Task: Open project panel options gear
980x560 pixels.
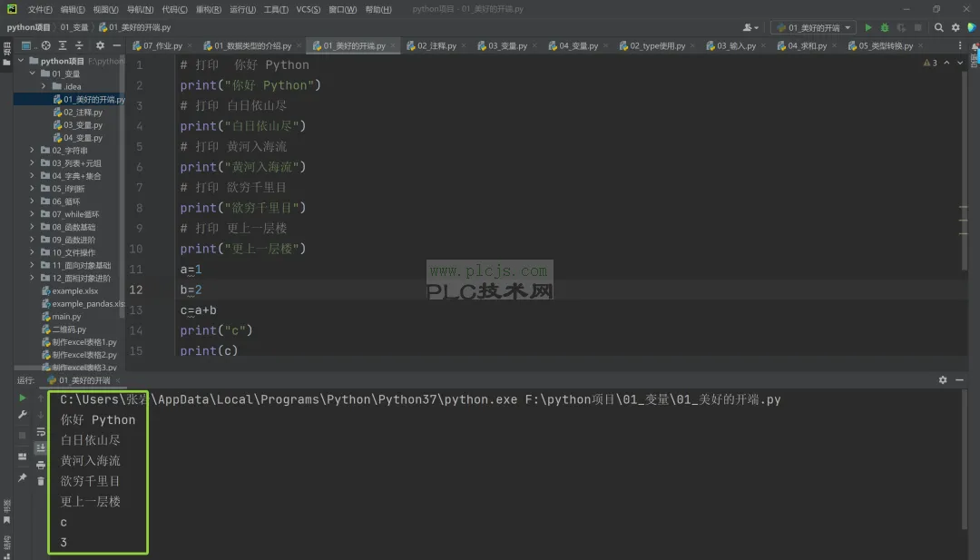Action: click(x=100, y=45)
